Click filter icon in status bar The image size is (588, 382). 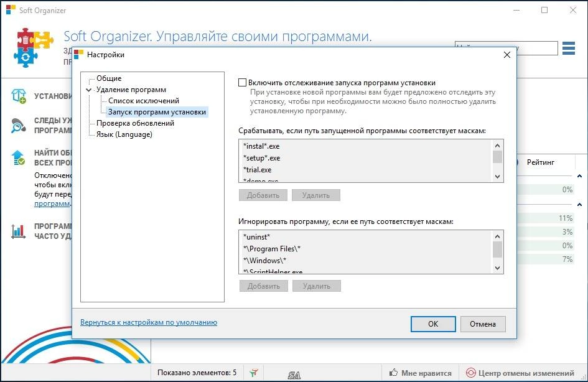(254, 373)
